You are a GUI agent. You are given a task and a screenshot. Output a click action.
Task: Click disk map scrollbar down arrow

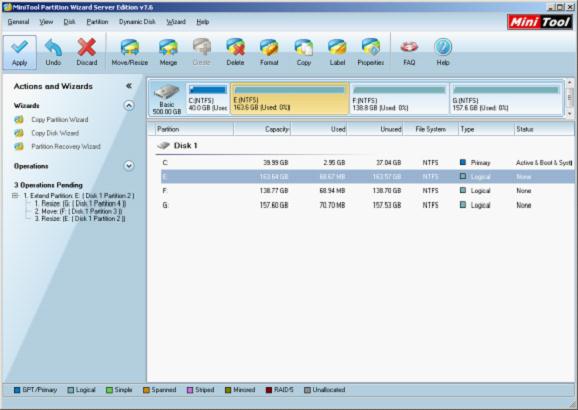(570, 114)
